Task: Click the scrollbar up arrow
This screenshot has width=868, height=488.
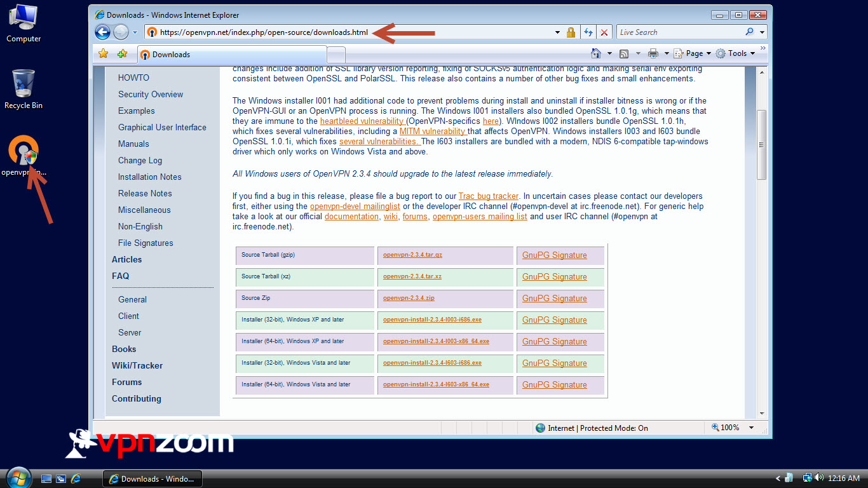Action: click(762, 72)
